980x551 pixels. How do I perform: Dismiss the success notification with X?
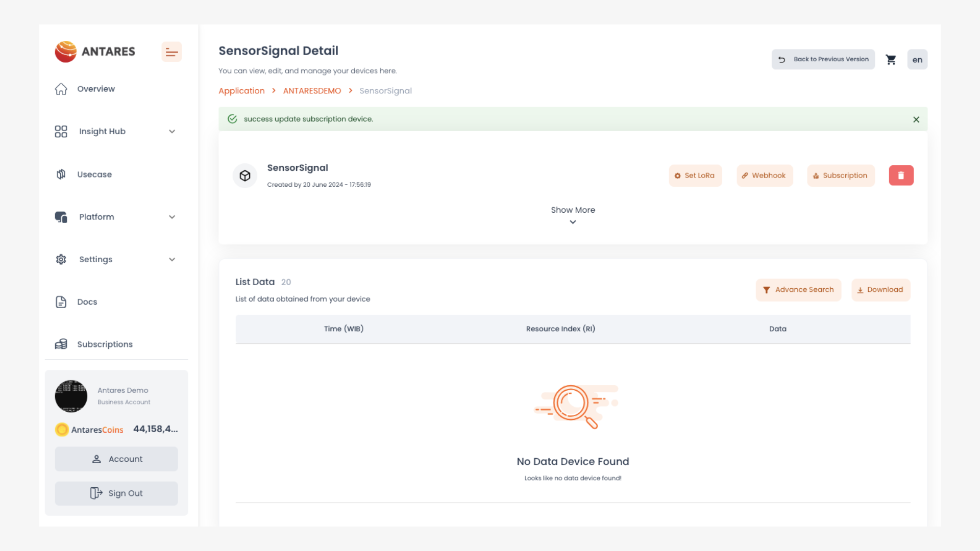(916, 119)
